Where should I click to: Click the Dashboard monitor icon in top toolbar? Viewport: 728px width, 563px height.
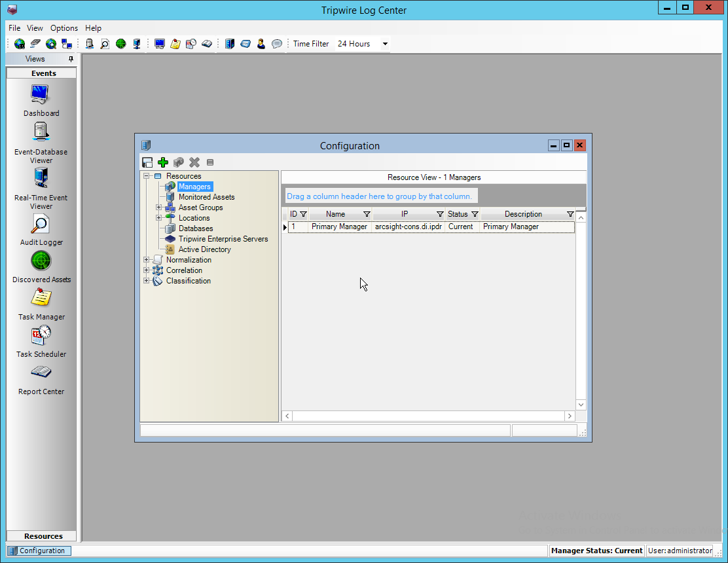(x=160, y=44)
